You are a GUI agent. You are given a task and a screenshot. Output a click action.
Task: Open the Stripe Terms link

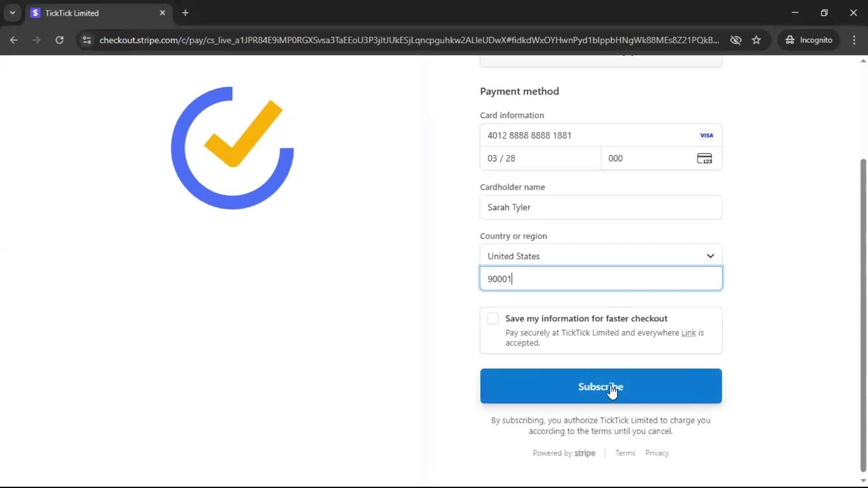tap(625, 453)
